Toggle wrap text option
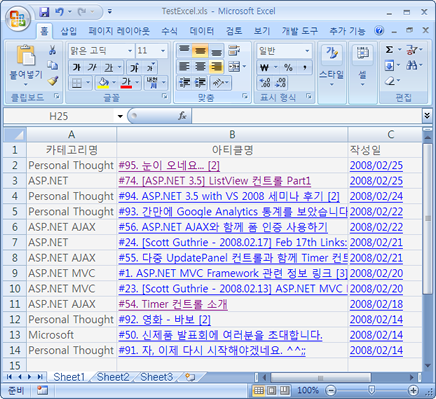This screenshot has height=399, width=436. [234, 51]
